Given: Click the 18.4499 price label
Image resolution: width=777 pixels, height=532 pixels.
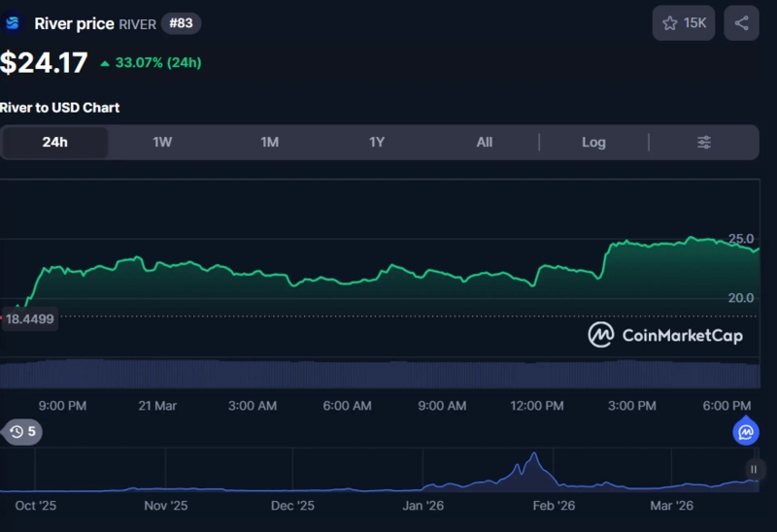Looking at the screenshot, I should tap(29, 318).
